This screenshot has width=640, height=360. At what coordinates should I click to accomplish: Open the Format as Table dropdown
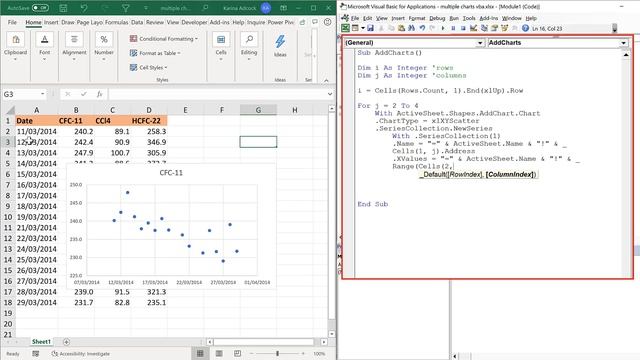pyautogui.click(x=155, y=53)
